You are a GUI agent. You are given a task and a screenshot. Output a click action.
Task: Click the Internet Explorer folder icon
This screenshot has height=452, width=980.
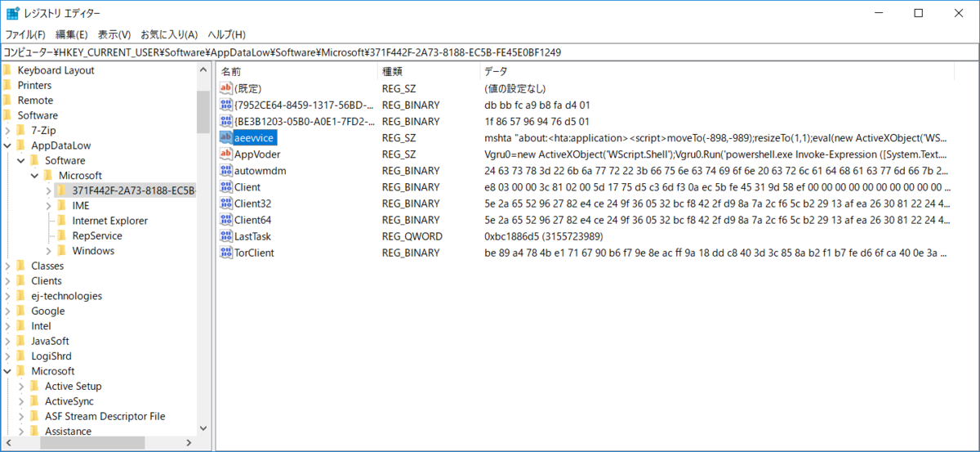click(62, 221)
